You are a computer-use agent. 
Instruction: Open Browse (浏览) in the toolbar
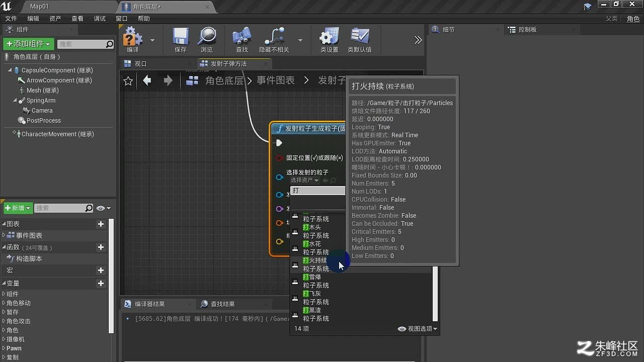click(207, 37)
